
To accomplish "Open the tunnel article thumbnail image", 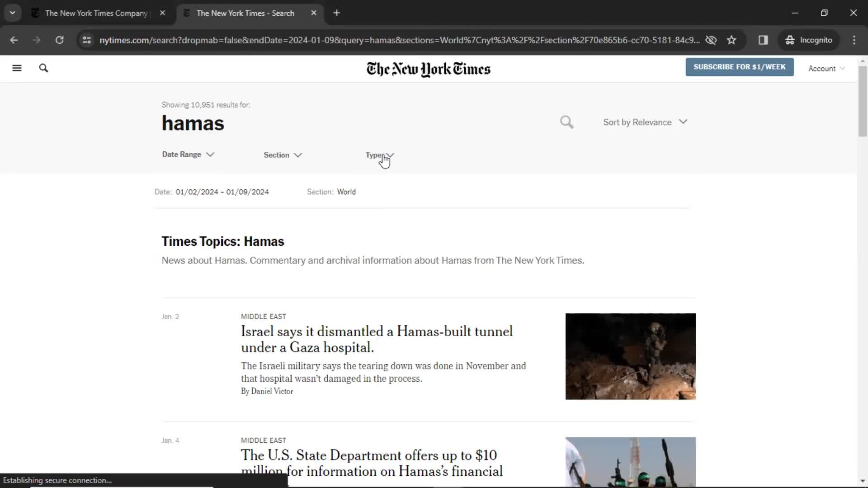I will pos(630,356).
